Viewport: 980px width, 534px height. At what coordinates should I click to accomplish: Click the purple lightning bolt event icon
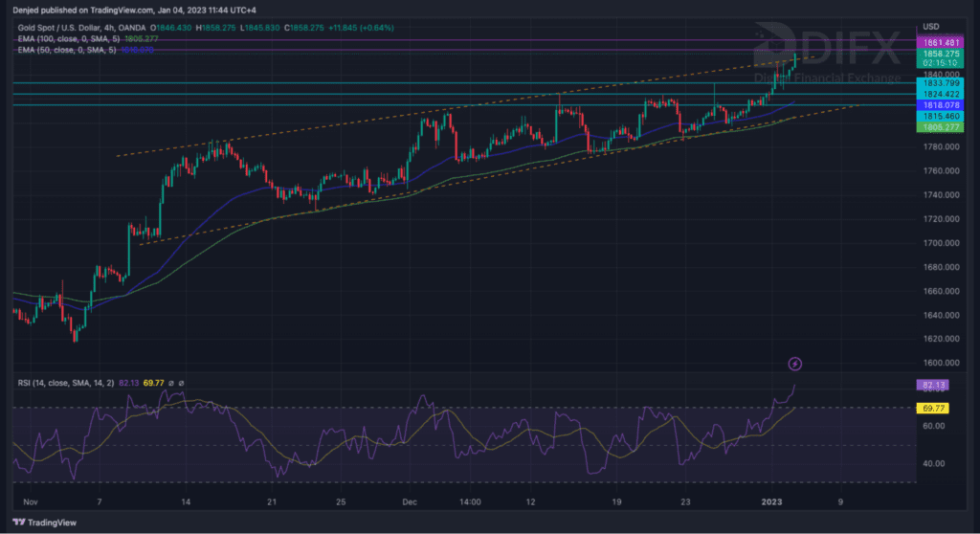(794, 364)
